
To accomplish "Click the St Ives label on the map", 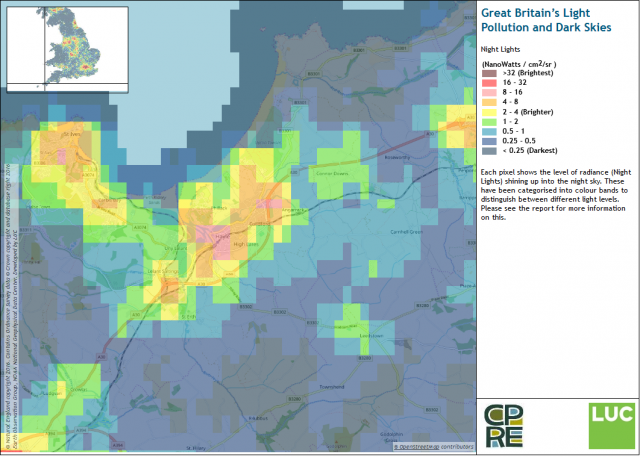I will [72, 132].
